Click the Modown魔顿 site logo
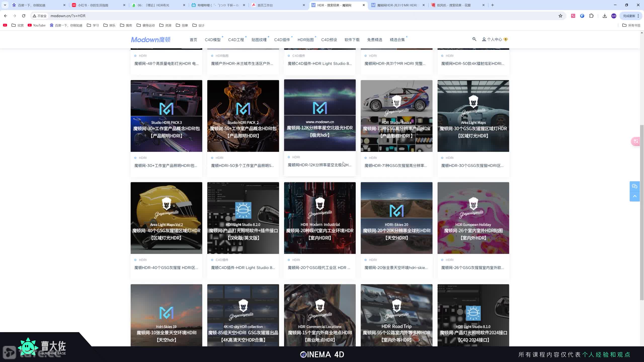 coord(151,40)
